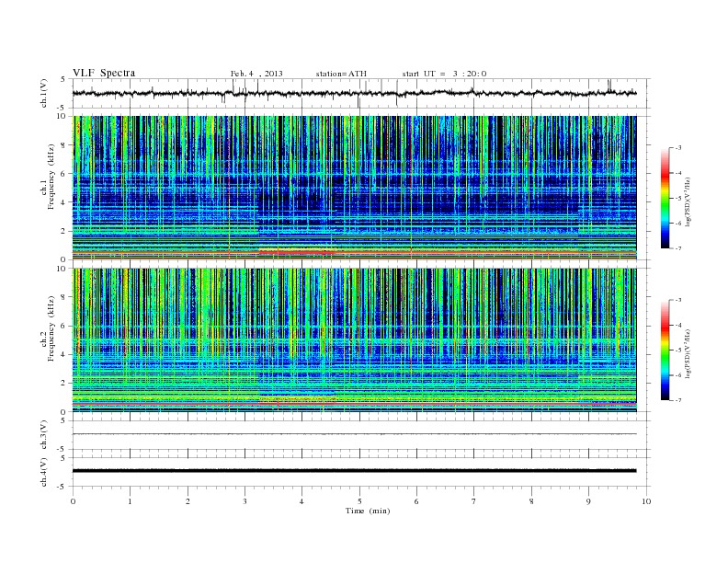The width and height of the screenshot is (728, 563).
Task: Click the time axis tick label "6"
Action: coord(416,501)
